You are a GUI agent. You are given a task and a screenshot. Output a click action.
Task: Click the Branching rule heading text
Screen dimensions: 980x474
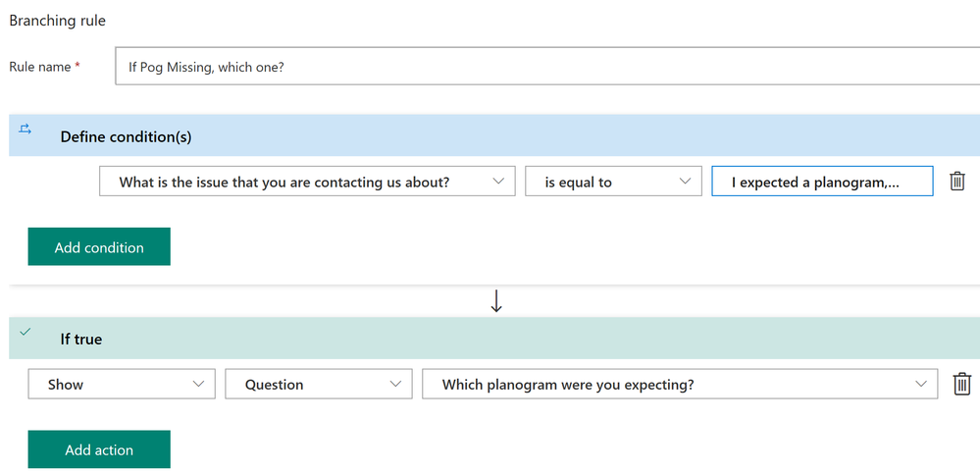[57, 20]
